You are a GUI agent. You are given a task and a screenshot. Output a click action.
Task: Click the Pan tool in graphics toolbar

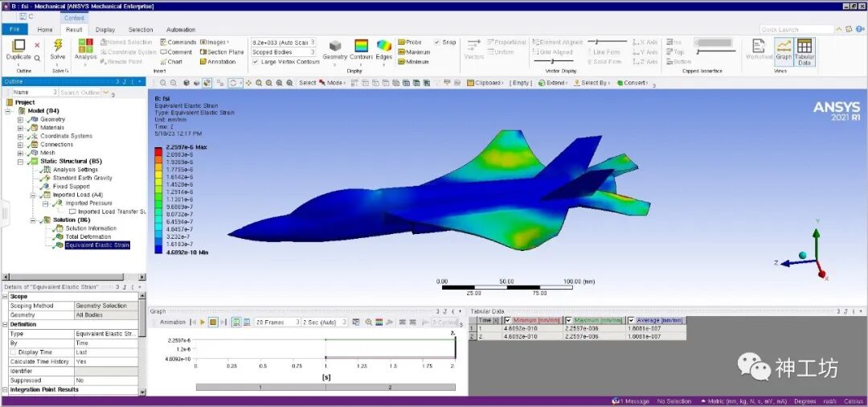[x=248, y=83]
